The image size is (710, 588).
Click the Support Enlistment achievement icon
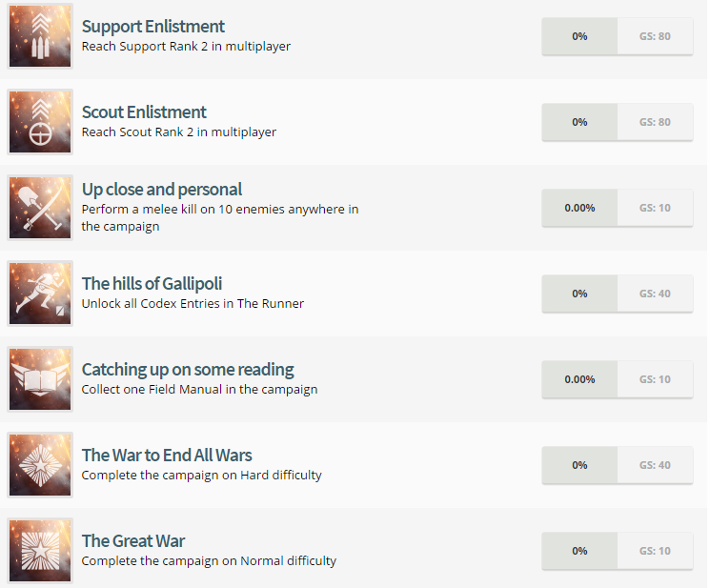point(40,36)
